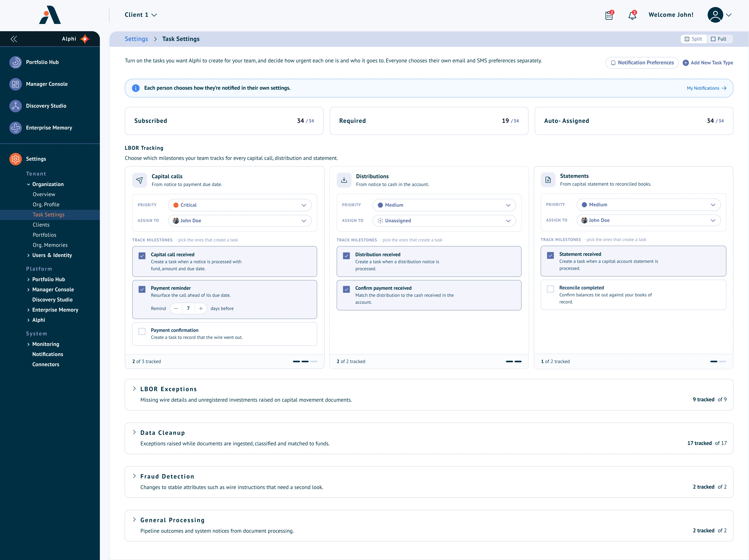Click the blue info icon in banner
The image size is (749, 560).
[136, 88]
